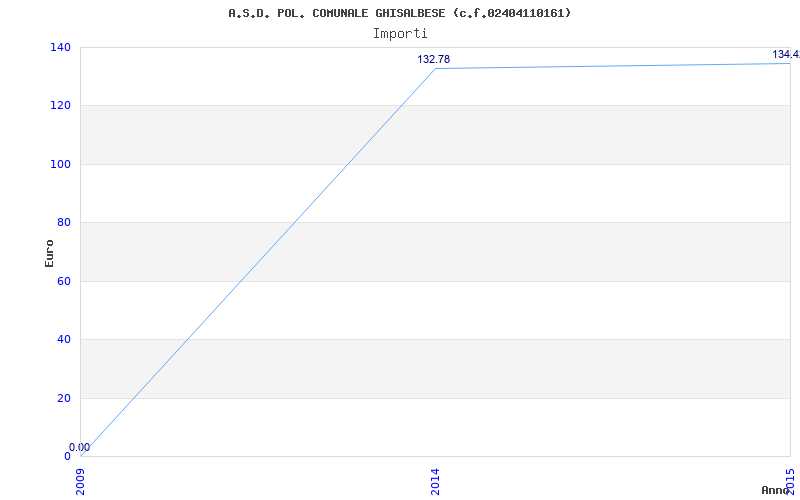800x500 pixels.
Task: Click the 'Importi' subtitle
Action: pos(399,34)
